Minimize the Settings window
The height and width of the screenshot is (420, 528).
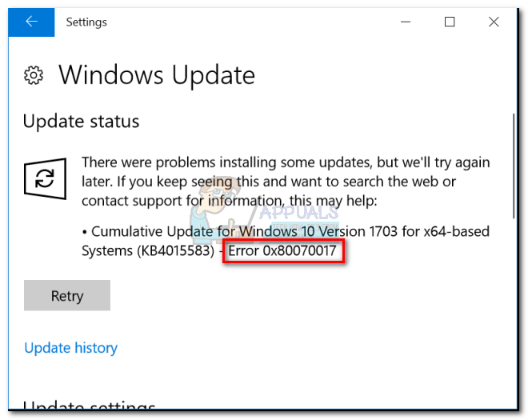[407, 22]
